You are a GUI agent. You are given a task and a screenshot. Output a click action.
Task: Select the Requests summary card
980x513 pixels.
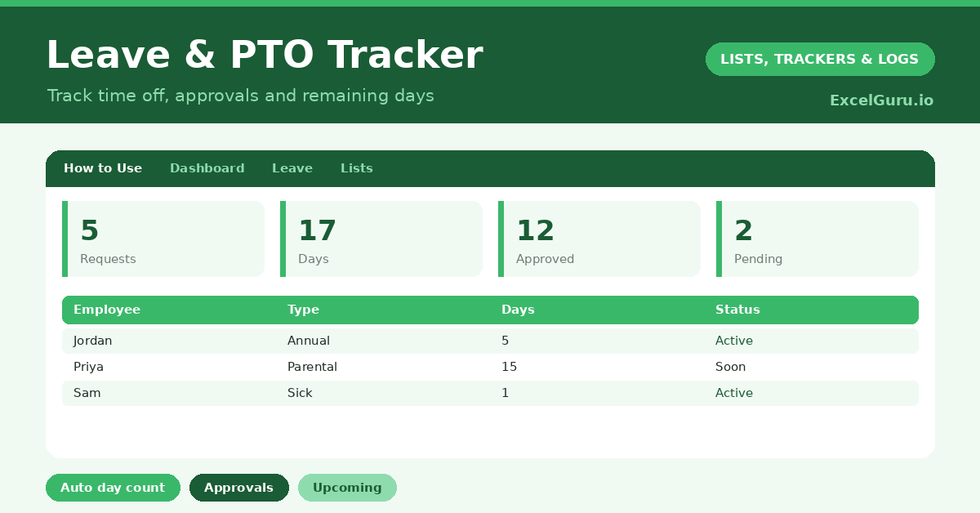163,239
